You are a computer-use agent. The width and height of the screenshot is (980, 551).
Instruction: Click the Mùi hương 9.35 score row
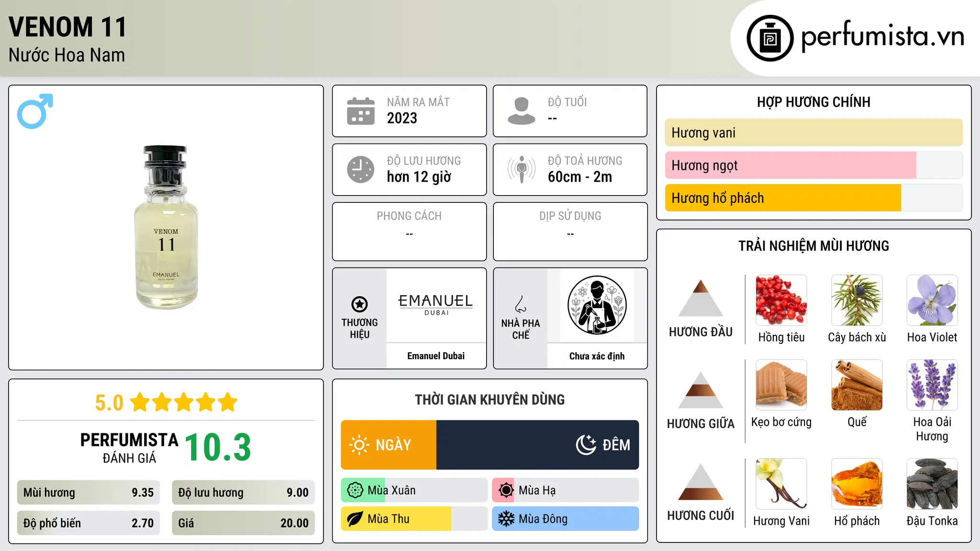89,492
